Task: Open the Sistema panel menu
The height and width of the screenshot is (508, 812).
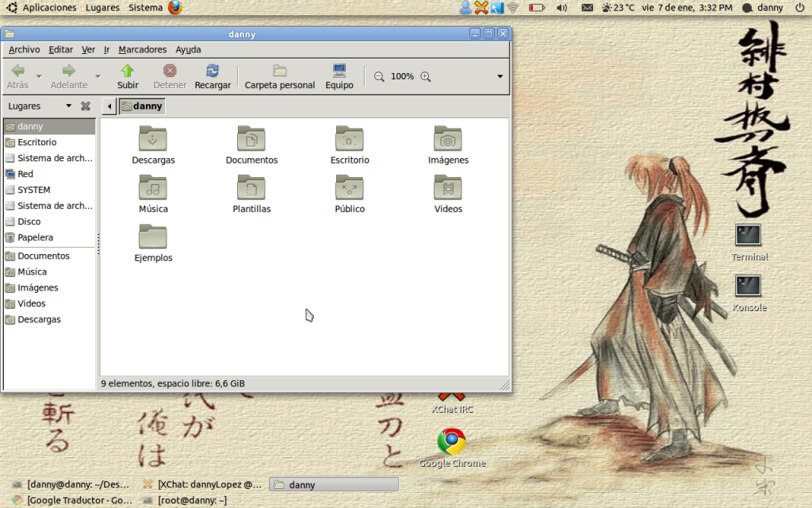Action: [146, 8]
